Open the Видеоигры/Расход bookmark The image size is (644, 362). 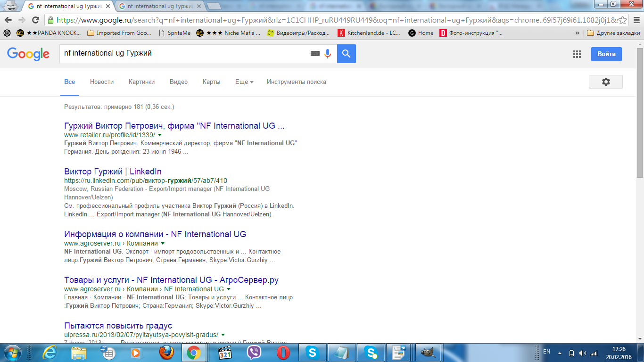pyautogui.click(x=299, y=33)
